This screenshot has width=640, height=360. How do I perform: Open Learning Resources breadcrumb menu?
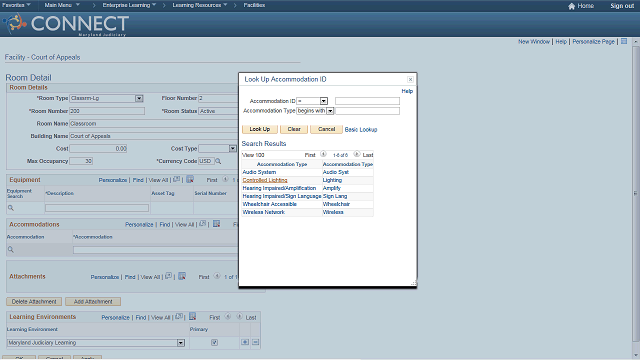200,5
